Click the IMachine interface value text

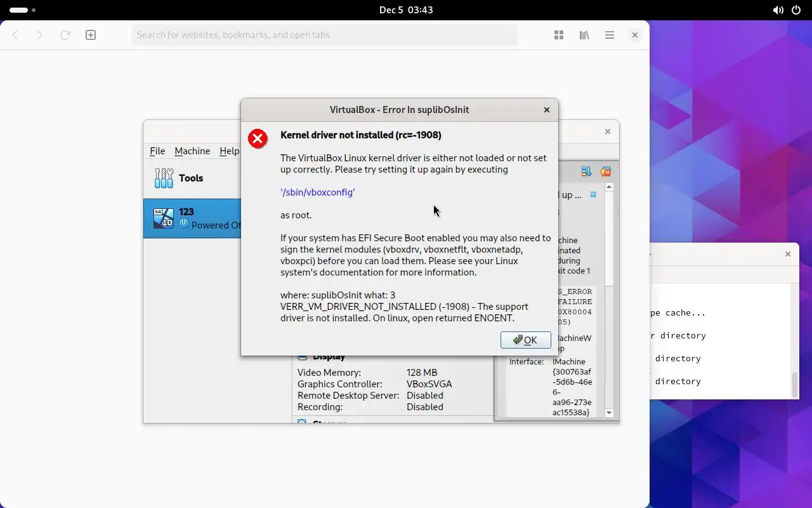click(x=572, y=387)
